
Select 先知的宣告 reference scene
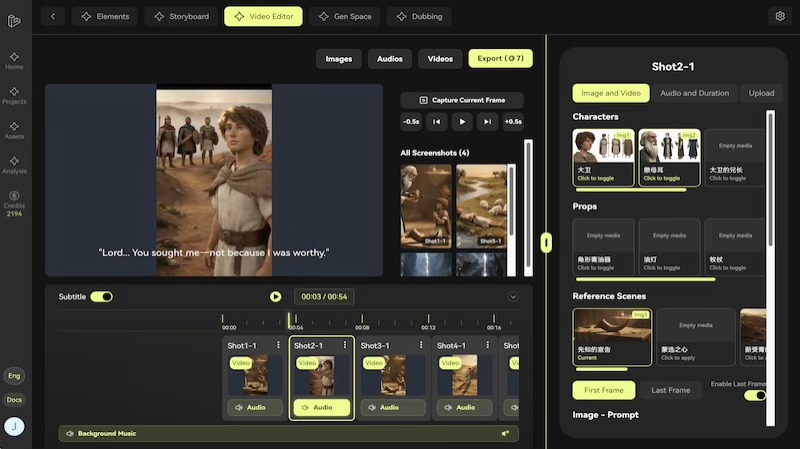click(x=612, y=337)
